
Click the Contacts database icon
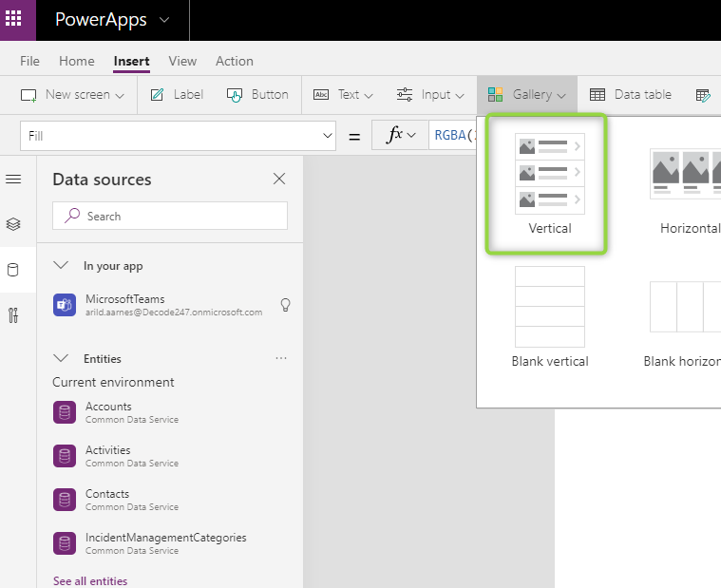(65, 500)
